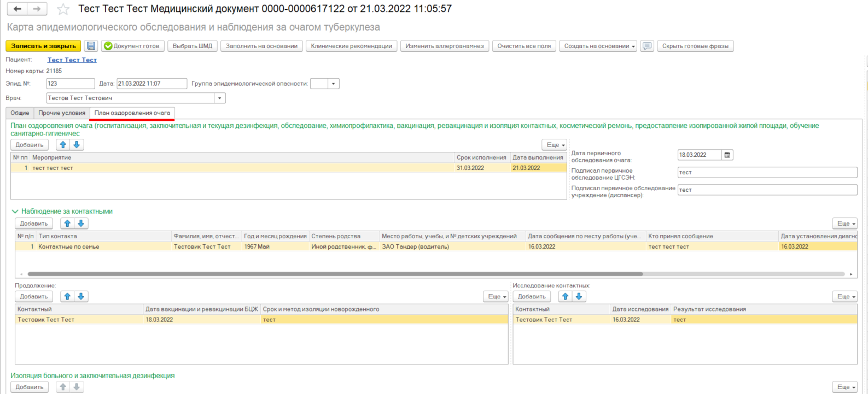Go forward with the right arrow
The height and width of the screenshot is (394, 868).
pos(37,9)
